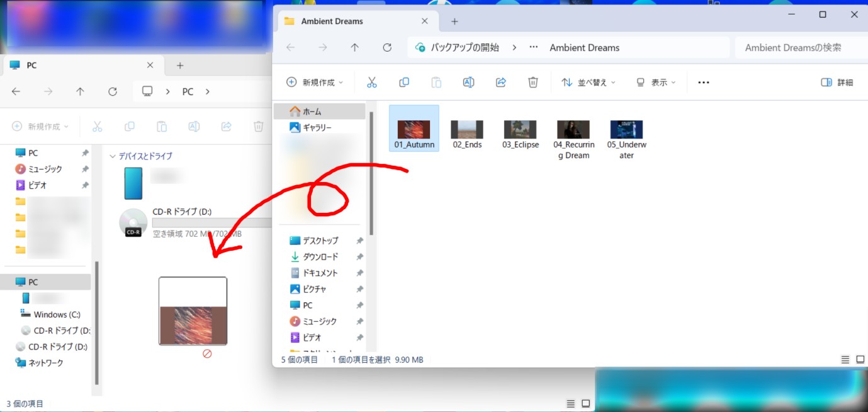Switch to large thumbnails view in Ambient Dreams status bar
Viewport: 868px width, 412px height.
860,360
